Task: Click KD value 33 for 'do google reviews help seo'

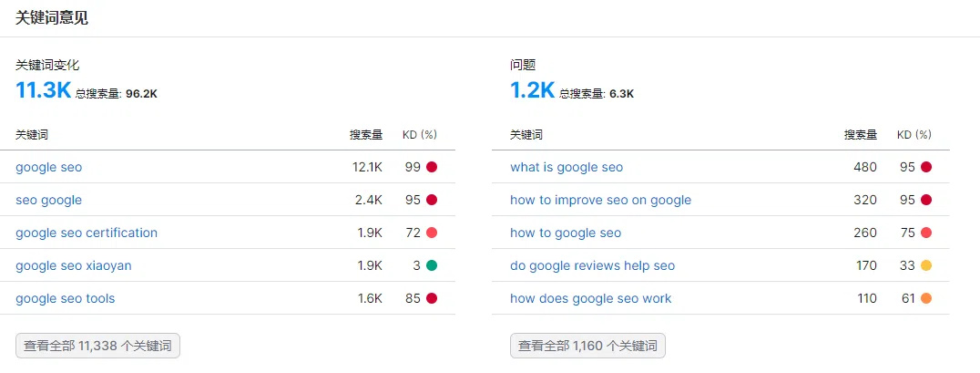Action: coord(907,265)
